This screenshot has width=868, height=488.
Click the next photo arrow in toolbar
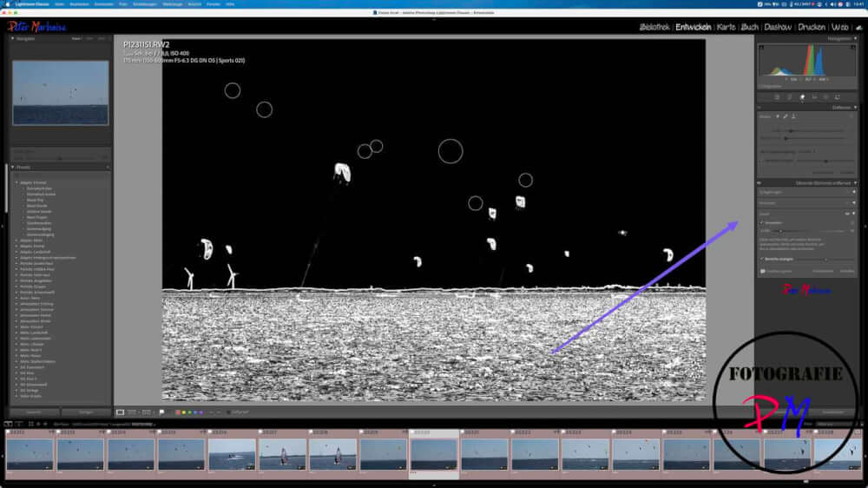pyautogui.click(x=219, y=412)
